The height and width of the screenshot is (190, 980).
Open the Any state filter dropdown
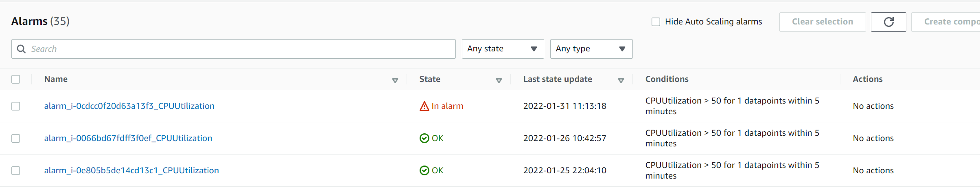[503, 49]
